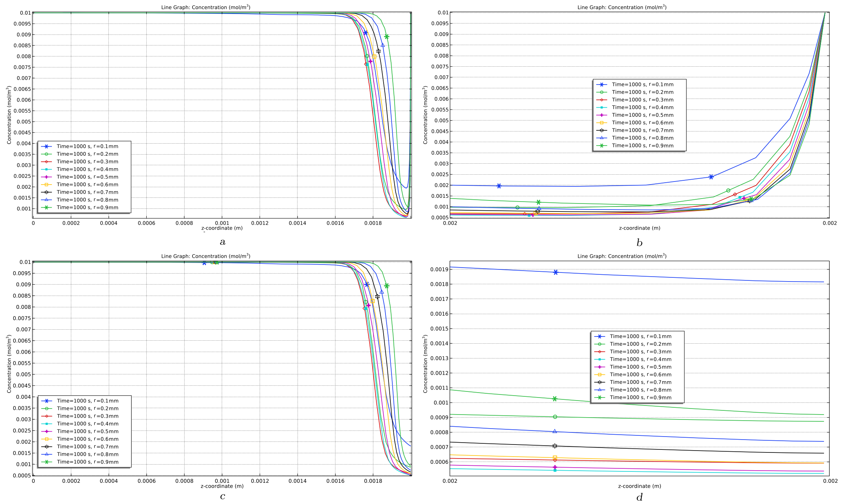Image resolution: width=846 pixels, height=504 pixels.
Task: Click green asterisk marker near 0.009 in plot a
Action: pyautogui.click(x=387, y=37)
